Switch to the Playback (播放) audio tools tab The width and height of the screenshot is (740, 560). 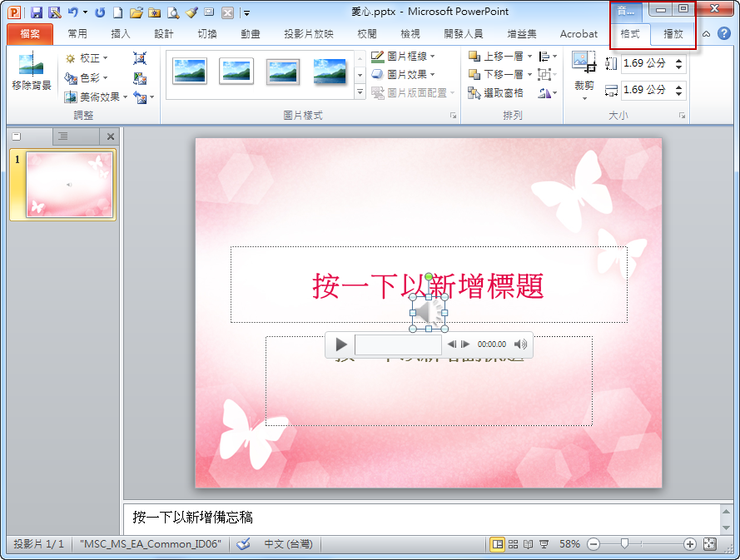(x=673, y=34)
